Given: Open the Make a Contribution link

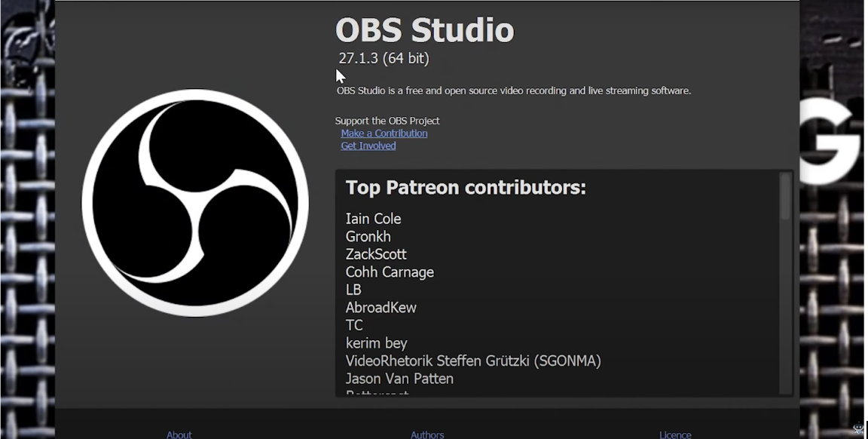Looking at the screenshot, I should pyautogui.click(x=384, y=134).
